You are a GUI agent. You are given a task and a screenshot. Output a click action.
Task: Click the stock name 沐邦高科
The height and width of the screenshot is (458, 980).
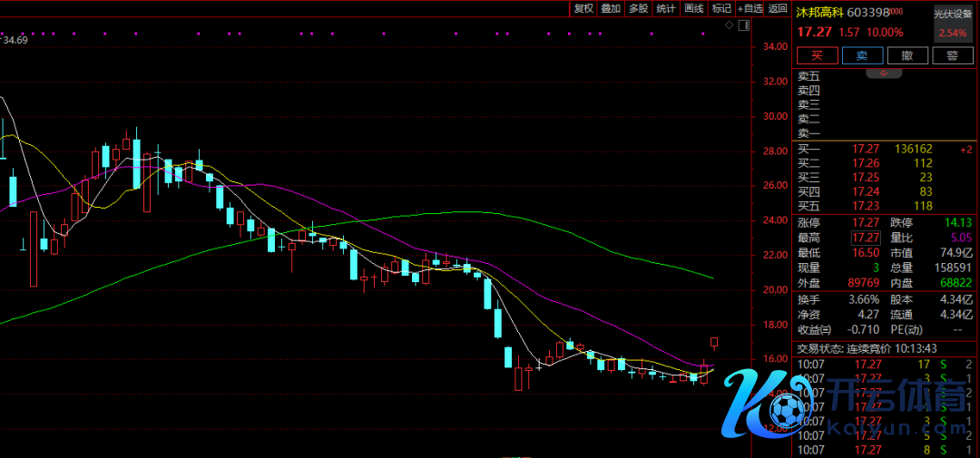(819, 13)
